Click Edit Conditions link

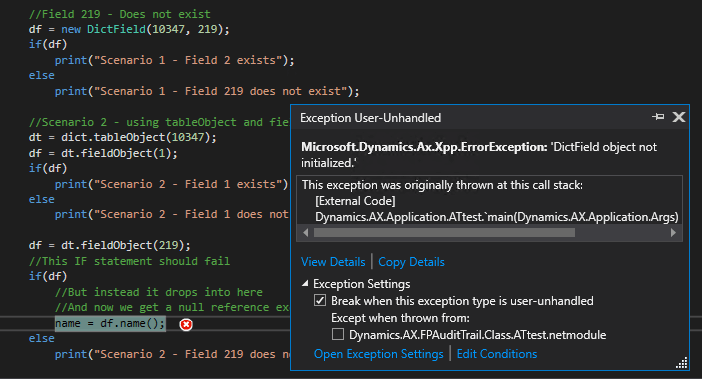497,354
